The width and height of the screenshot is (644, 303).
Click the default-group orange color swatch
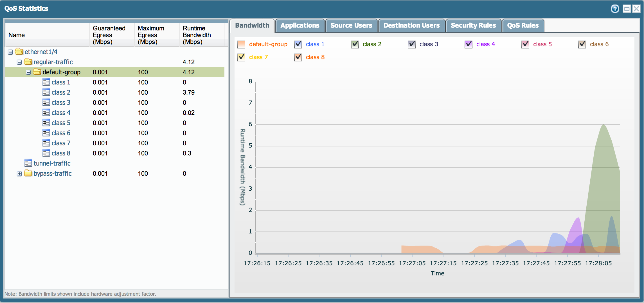241,44
